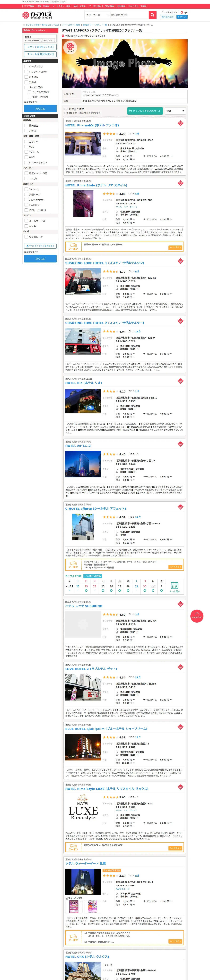Click the badge icon on BLUE HOTEL Sju(:)pri:m
Screen dimensions: 210x980
tap(181, 727)
